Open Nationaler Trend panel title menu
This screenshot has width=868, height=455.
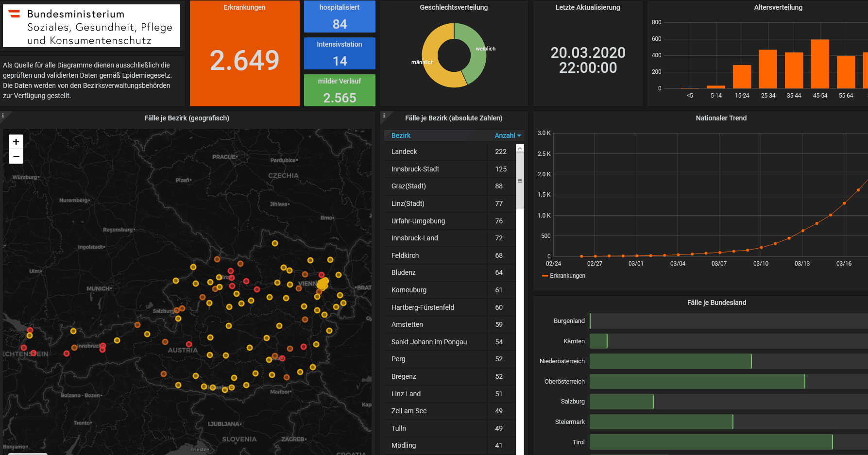pyautogui.click(x=721, y=118)
